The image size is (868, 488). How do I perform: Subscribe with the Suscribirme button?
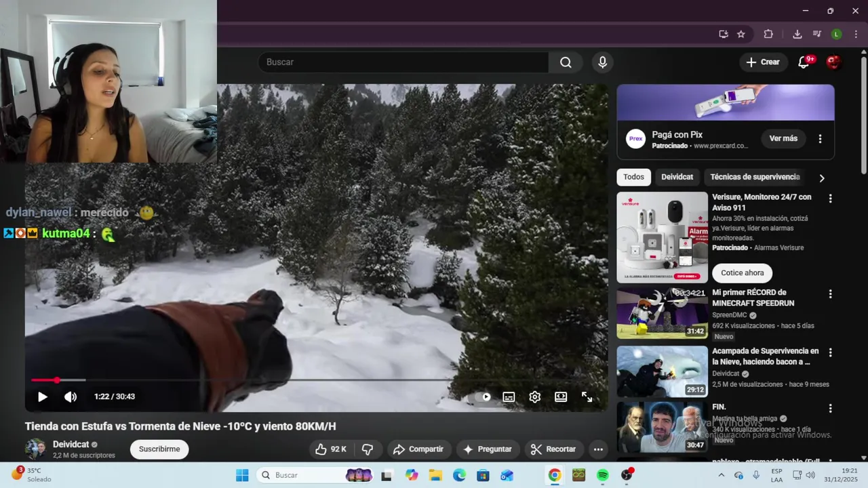159,449
